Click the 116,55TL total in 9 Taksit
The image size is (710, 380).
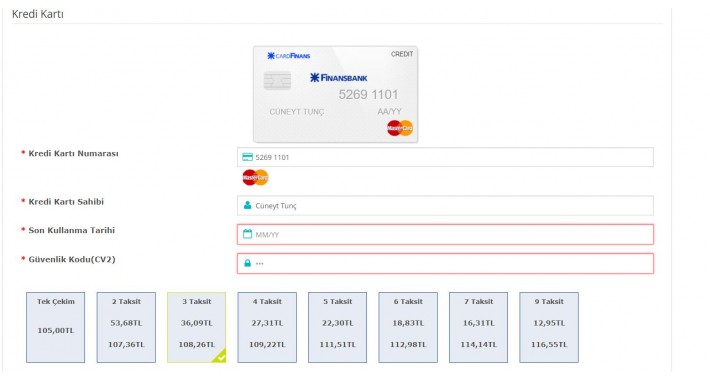pyautogui.click(x=549, y=345)
